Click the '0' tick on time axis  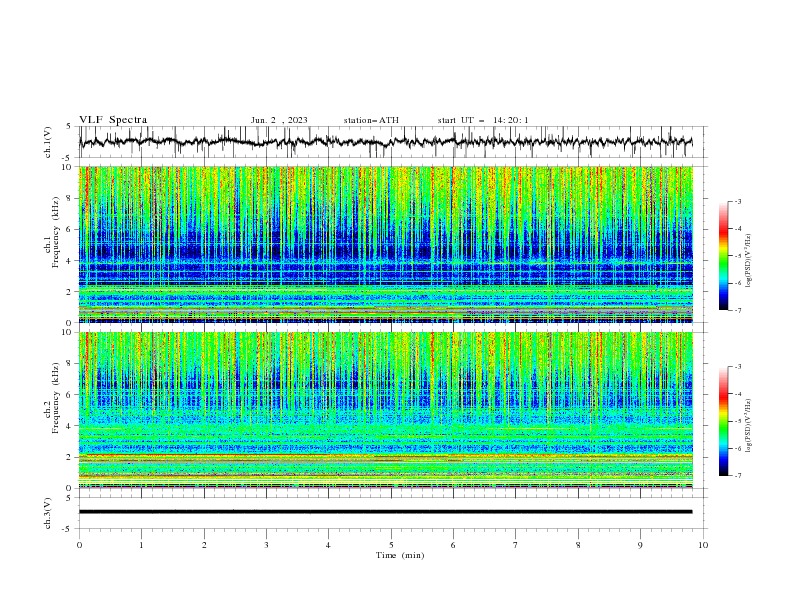(x=79, y=545)
